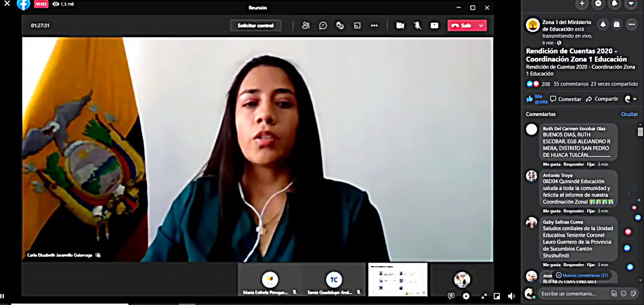The width and height of the screenshot is (644, 305).
Task: Click the comments panel scrollbar
Action: (640, 132)
